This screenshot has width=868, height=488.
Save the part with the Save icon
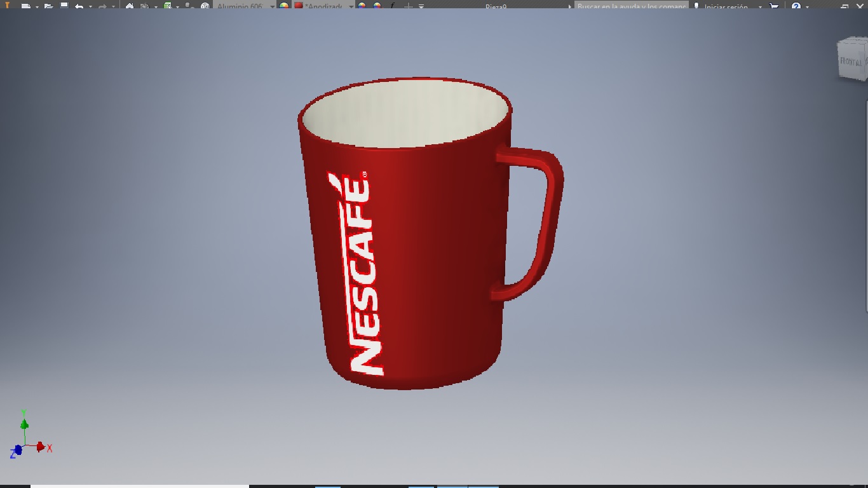[x=64, y=5]
